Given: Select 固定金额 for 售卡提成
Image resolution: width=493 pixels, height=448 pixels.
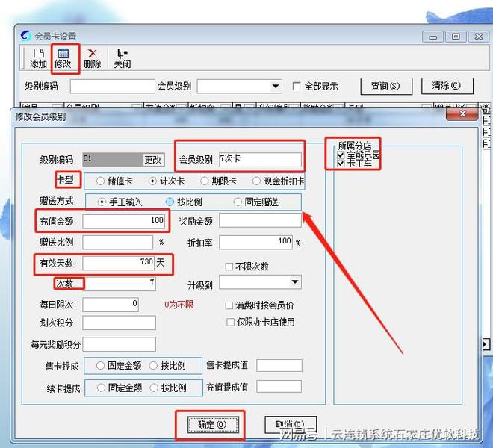Looking at the screenshot, I should pos(100,366).
